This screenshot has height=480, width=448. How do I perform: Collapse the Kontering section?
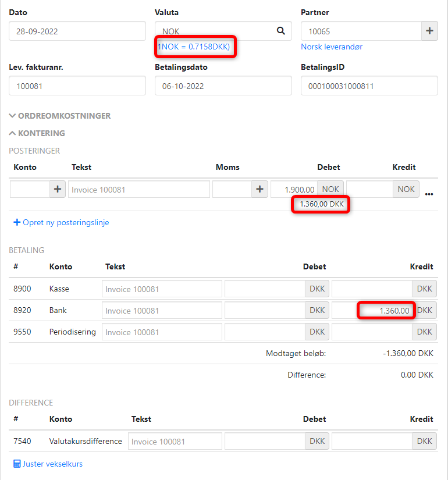click(x=37, y=133)
